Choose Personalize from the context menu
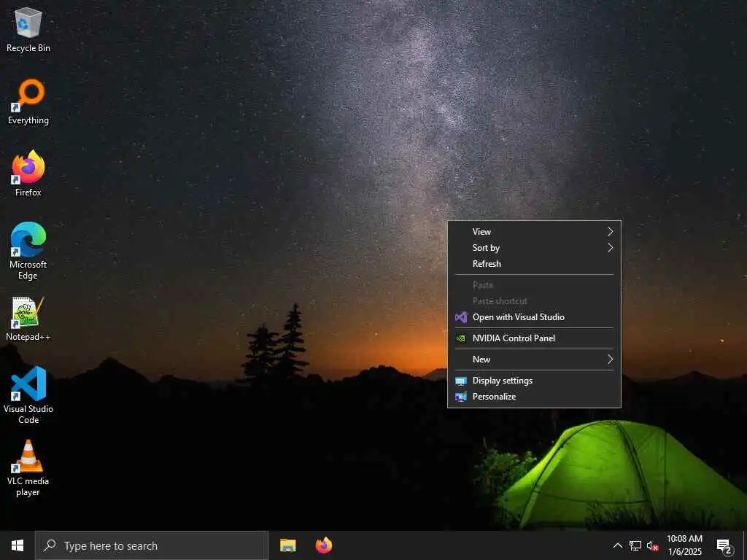This screenshot has height=560, width=747. (x=534, y=397)
